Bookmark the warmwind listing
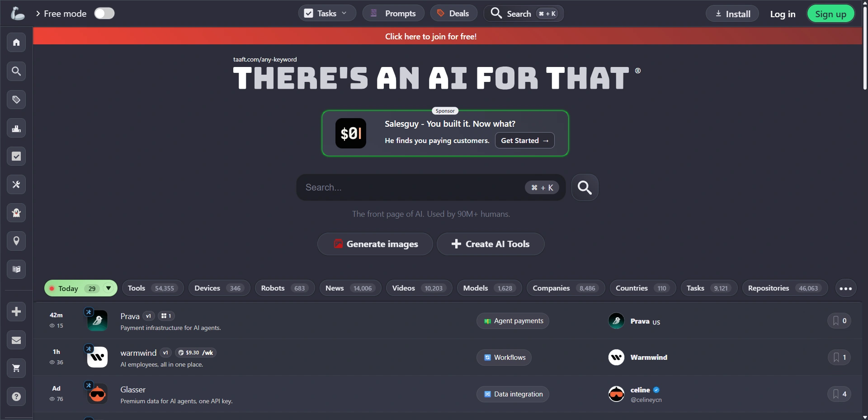Viewport: 868px width, 420px height. point(839,357)
